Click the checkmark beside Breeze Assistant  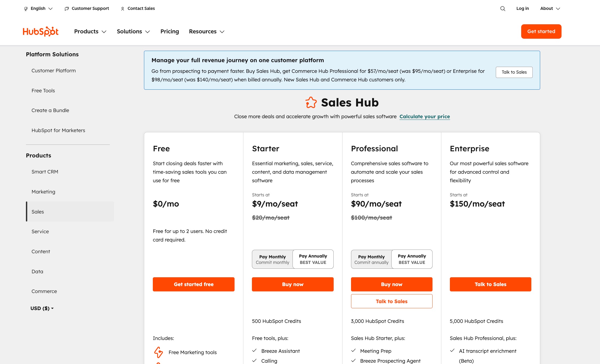pos(254,351)
